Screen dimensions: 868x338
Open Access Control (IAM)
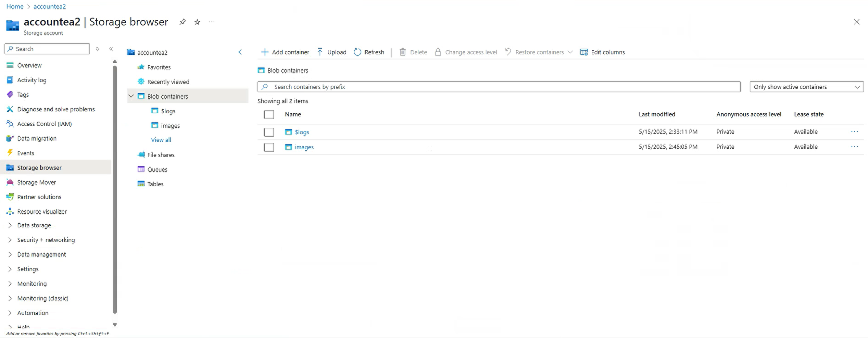tap(45, 124)
